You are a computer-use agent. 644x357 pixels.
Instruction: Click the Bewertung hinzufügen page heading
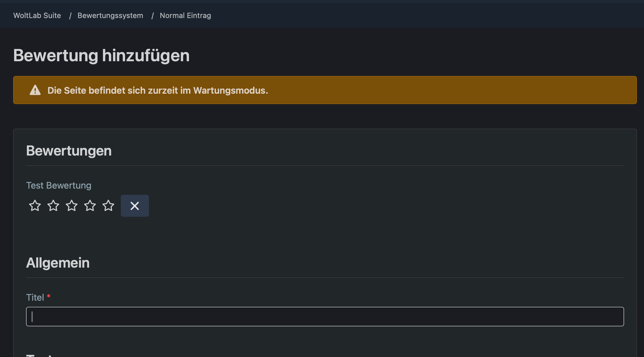(x=101, y=55)
